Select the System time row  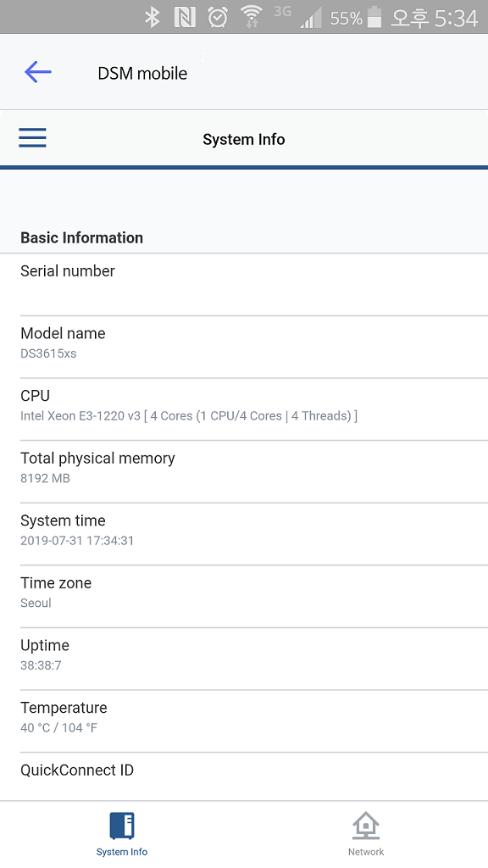pos(244,529)
